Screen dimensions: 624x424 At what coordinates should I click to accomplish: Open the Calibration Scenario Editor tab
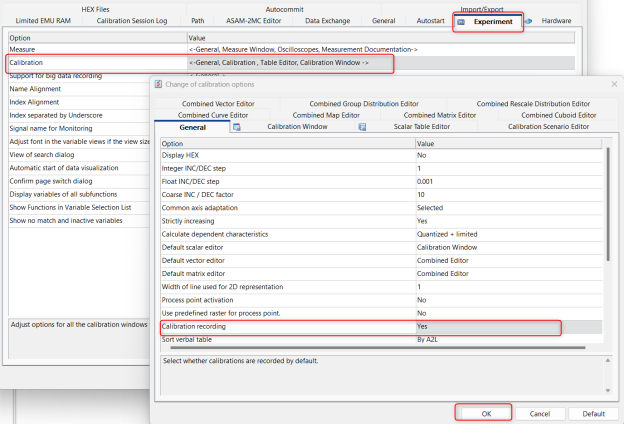(548, 127)
